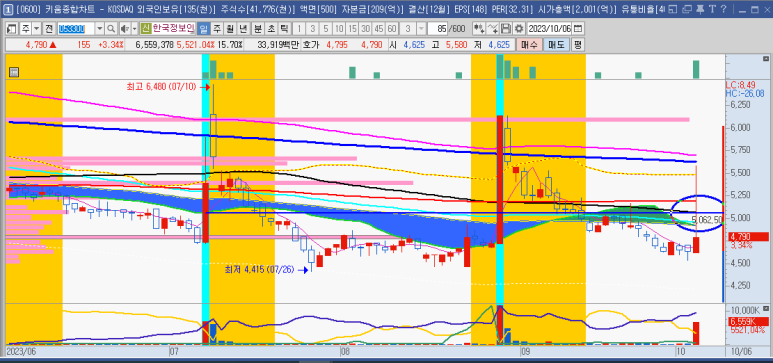Click the volume value 6,559,378
Screen dimensions: 773x363
click(154, 45)
